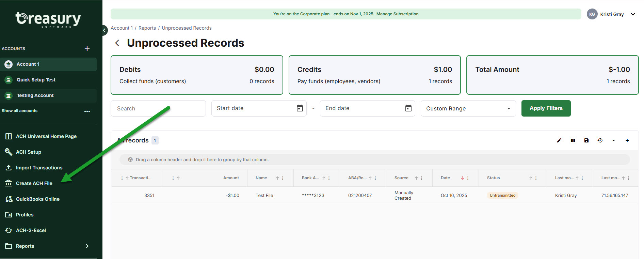
Task: Click Reports breadcrumb link
Action: point(147,28)
